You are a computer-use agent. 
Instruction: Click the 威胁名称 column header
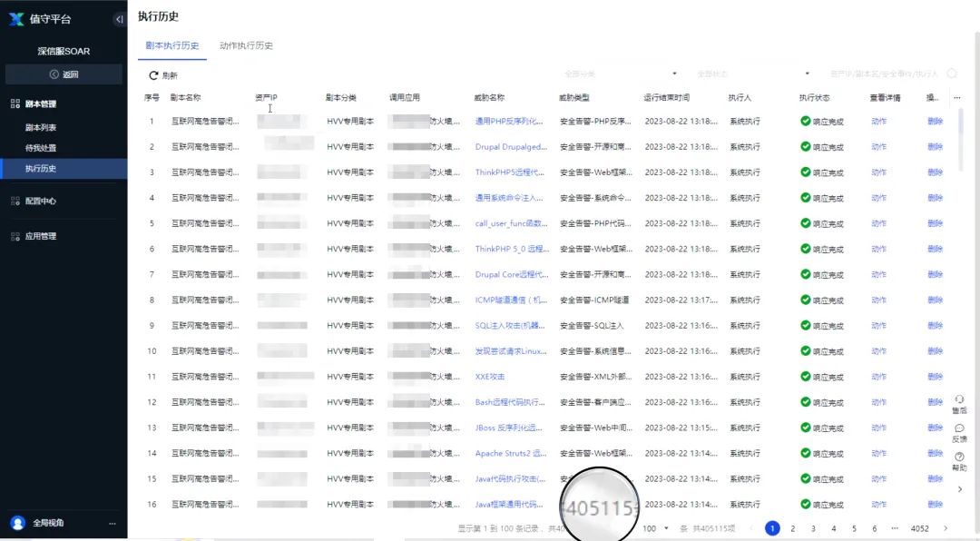click(489, 97)
